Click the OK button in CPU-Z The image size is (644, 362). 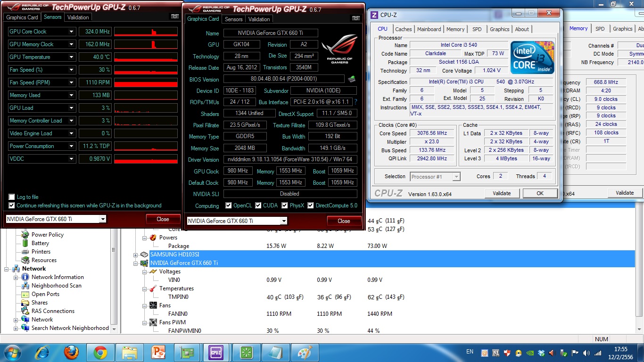pyautogui.click(x=540, y=193)
